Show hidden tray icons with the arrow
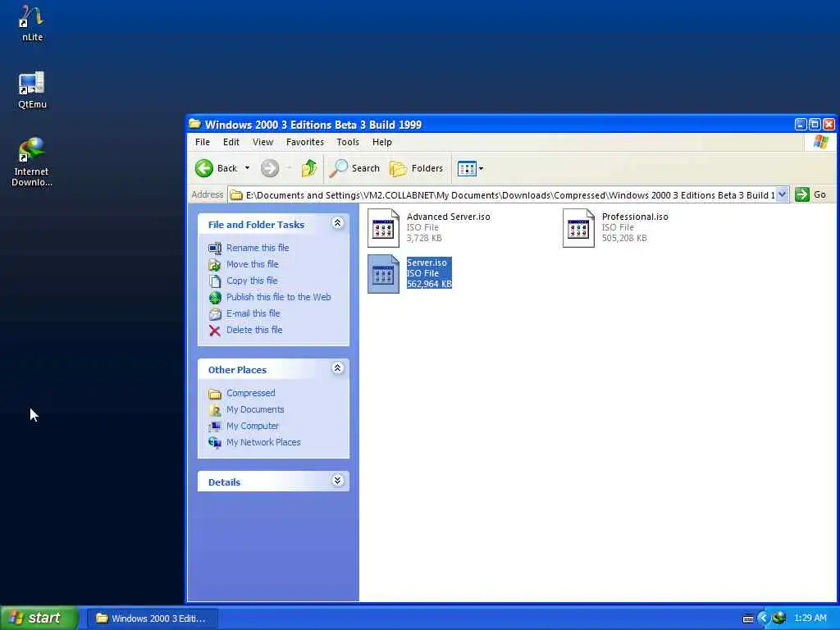 click(764, 619)
